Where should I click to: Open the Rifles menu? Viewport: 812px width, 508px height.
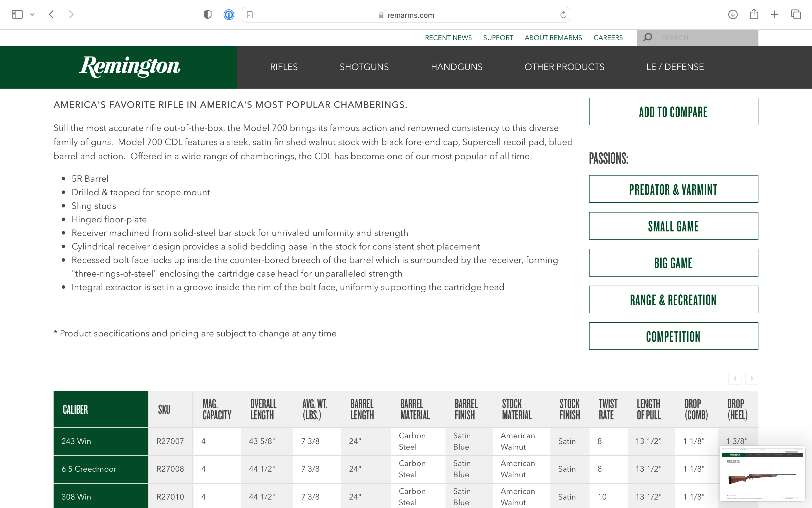(x=284, y=67)
